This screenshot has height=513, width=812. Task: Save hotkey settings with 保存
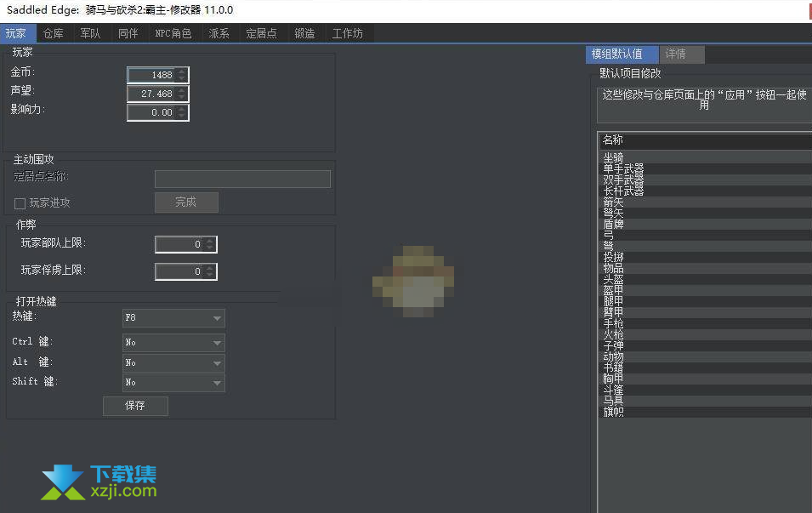[135, 406]
